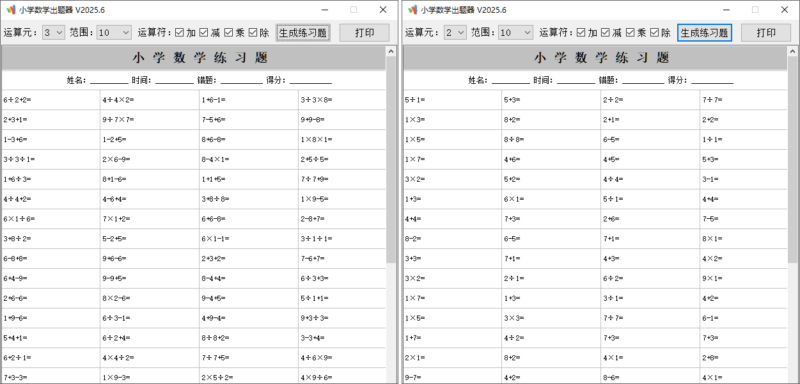Click the scroll-up arrow in the left window

[391, 51]
